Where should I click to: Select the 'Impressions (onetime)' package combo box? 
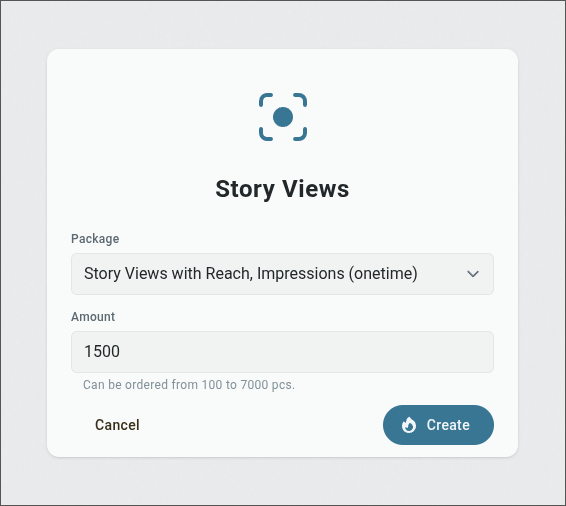[282, 274]
